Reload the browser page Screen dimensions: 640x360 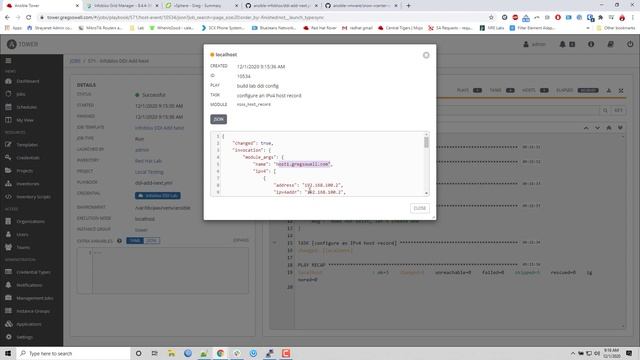[29, 18]
